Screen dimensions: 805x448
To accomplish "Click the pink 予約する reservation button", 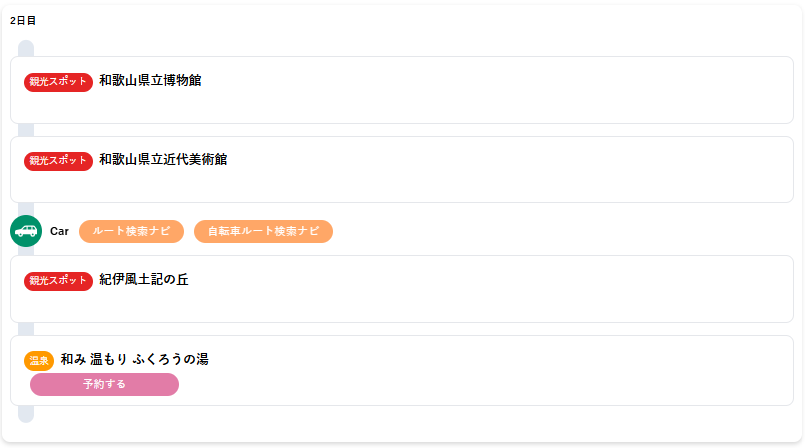I will point(104,384).
